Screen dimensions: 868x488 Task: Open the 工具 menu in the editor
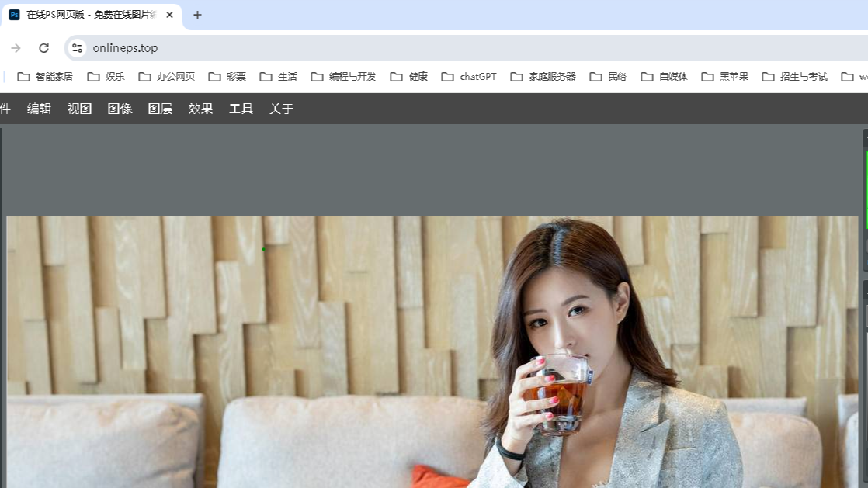(241, 109)
